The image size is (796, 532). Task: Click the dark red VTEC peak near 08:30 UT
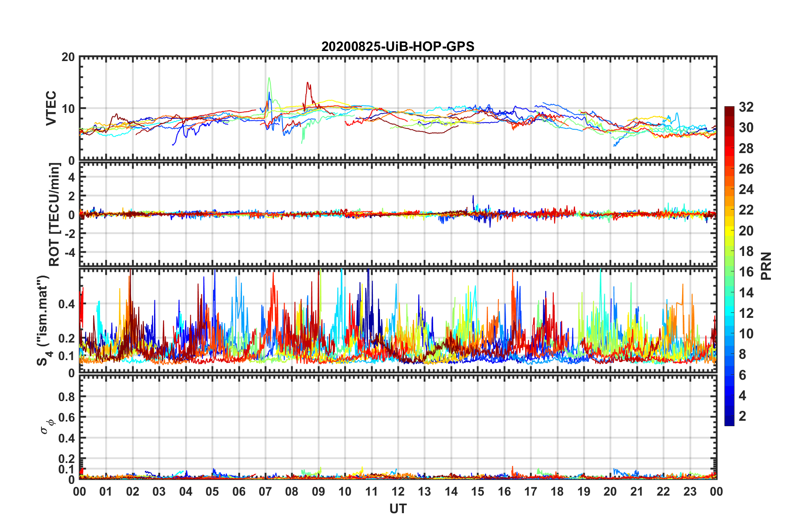308,83
